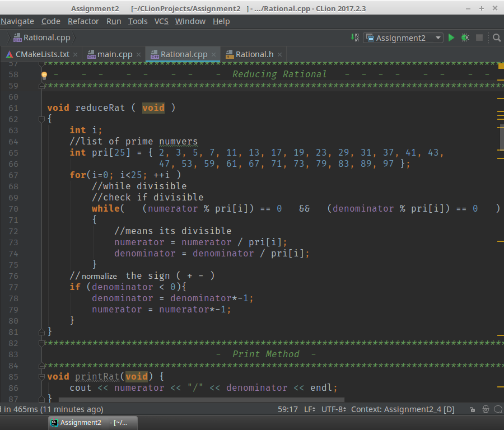Click the closing fold marker on line 81
Viewport: 504px width, 430px height.
[41, 332]
